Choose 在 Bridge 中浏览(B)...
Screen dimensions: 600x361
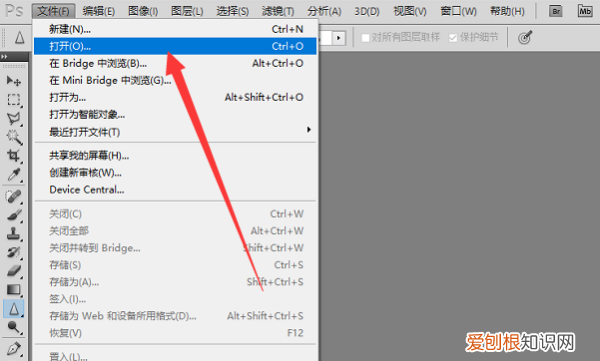pos(175,63)
